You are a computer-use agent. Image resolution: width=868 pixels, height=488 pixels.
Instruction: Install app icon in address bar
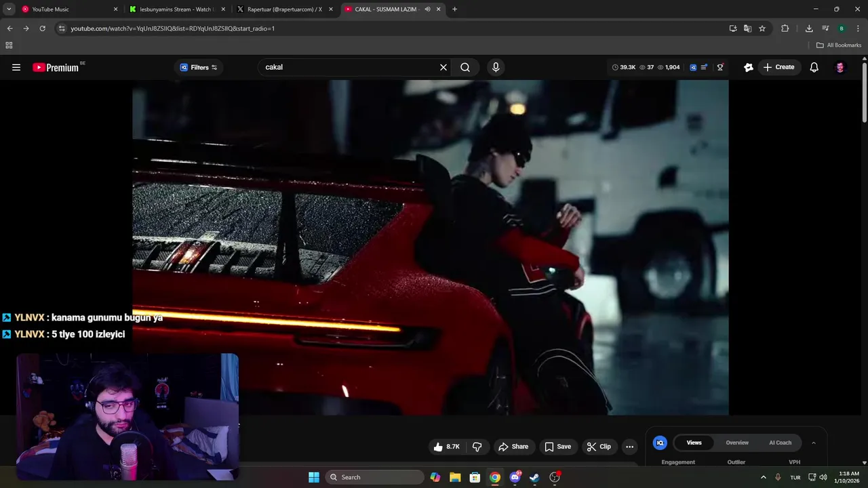733,28
